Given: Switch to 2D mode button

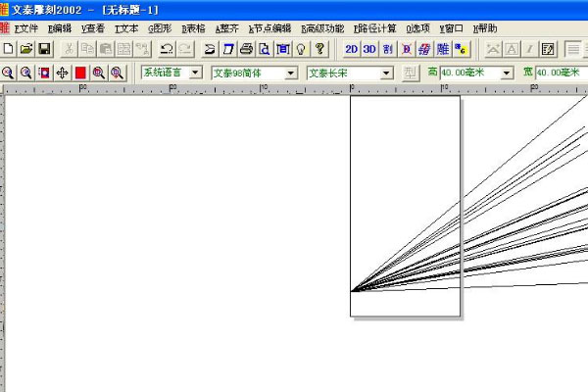Looking at the screenshot, I should (352, 48).
